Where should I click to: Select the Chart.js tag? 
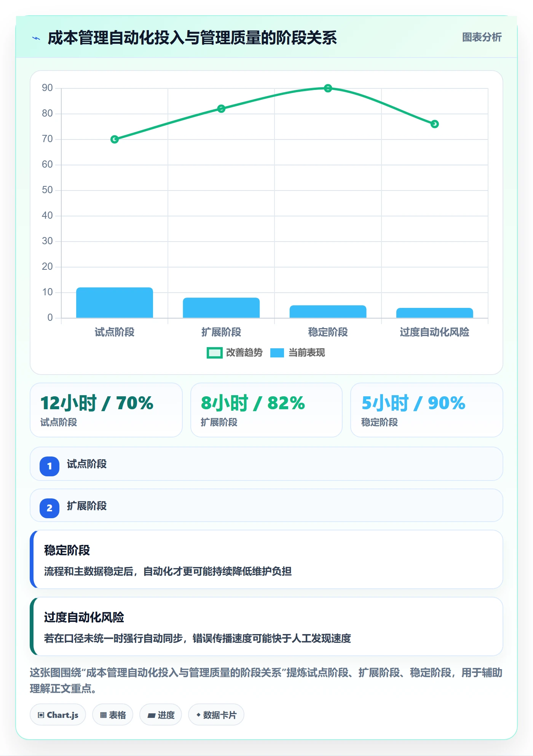(x=58, y=715)
